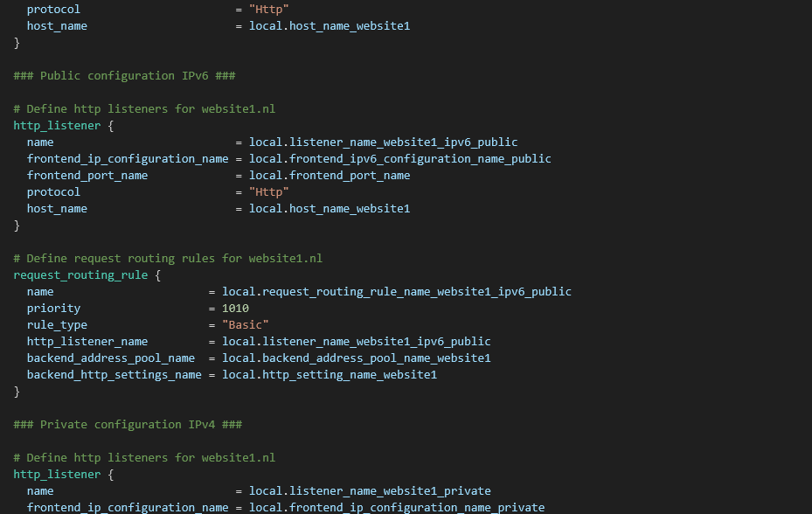The width and height of the screenshot is (812, 514).
Task: Click the rule_type attribute key
Action: pos(57,325)
